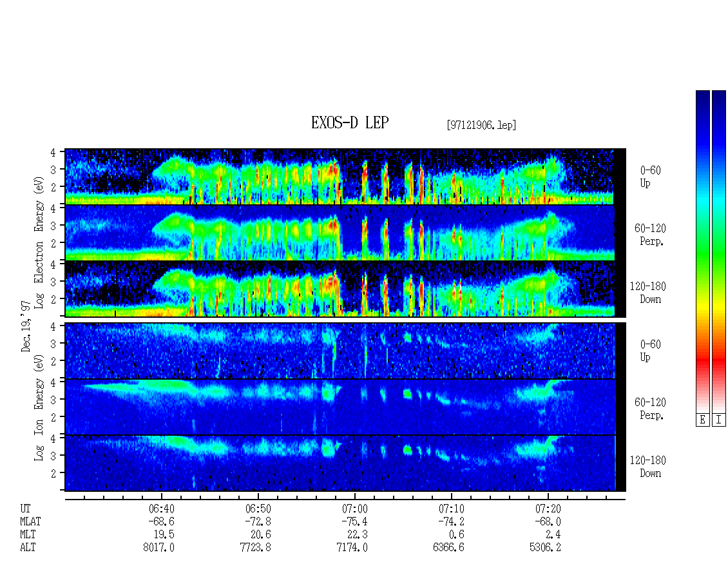728x564 pixels.
Task: Select the MLAT value -68.6
Action: pyautogui.click(x=162, y=521)
